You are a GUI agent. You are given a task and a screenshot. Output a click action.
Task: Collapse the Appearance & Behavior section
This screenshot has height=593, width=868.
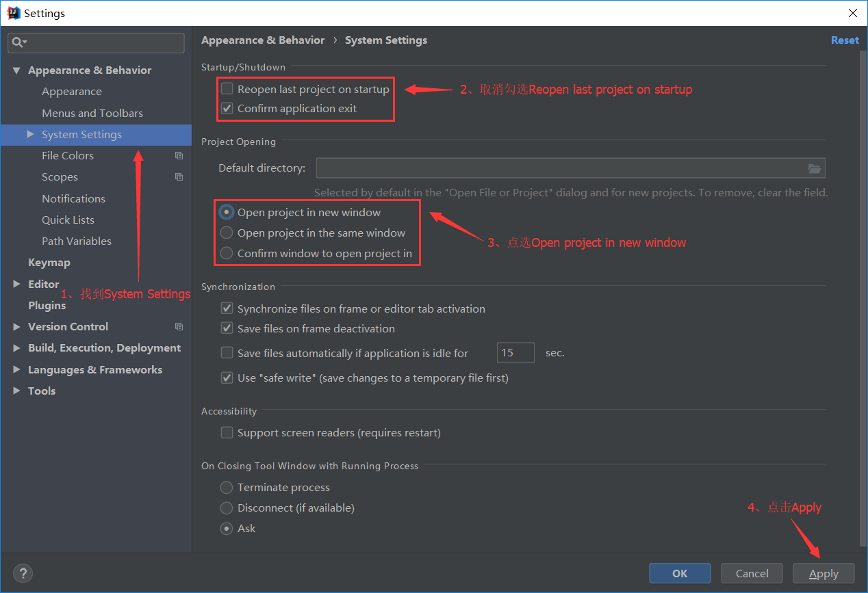(16, 70)
